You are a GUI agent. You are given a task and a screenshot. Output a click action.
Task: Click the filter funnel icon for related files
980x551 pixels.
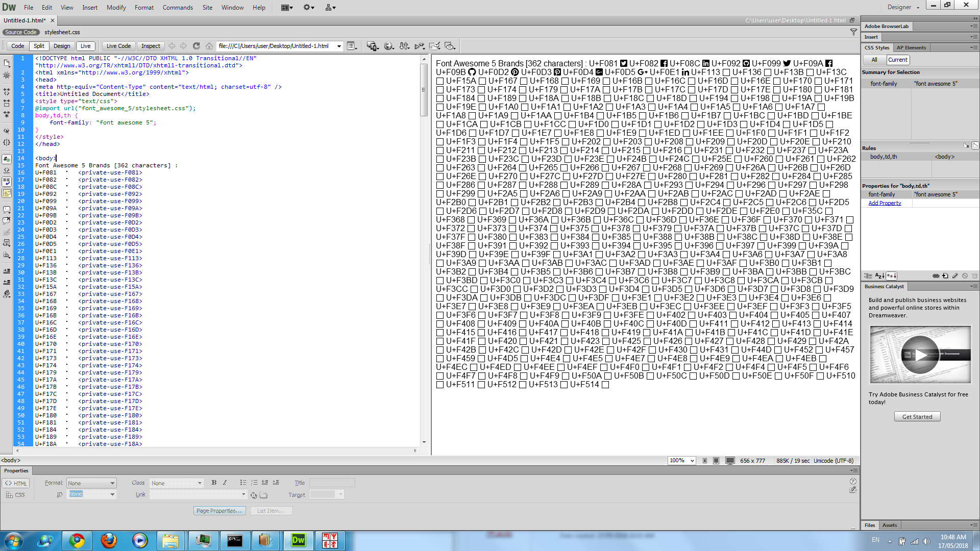[x=853, y=32]
